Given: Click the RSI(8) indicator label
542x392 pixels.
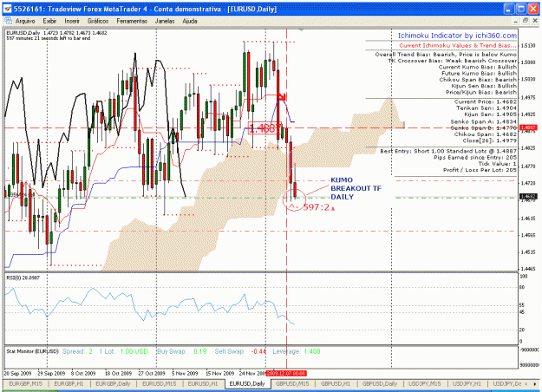Looking at the screenshot, I should coord(23,278).
